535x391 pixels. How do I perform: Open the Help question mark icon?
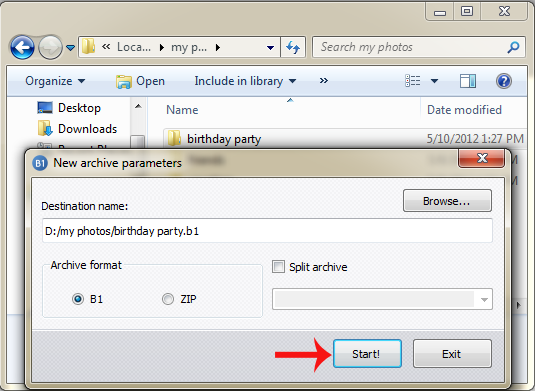point(503,81)
